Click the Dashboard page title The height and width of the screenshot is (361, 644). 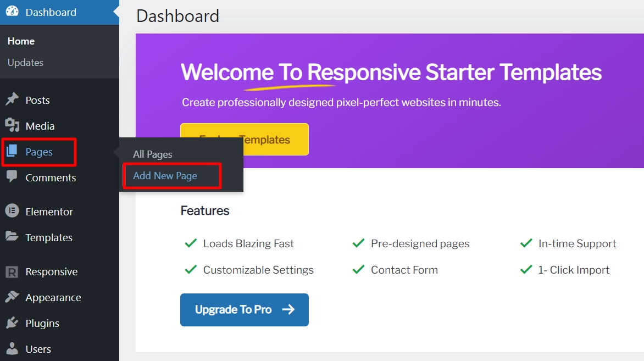(177, 16)
